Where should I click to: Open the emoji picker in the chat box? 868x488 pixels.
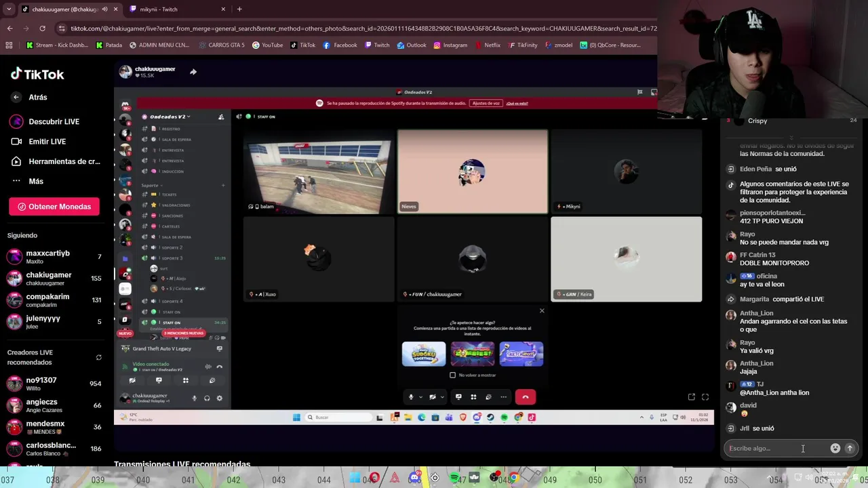coord(835,448)
